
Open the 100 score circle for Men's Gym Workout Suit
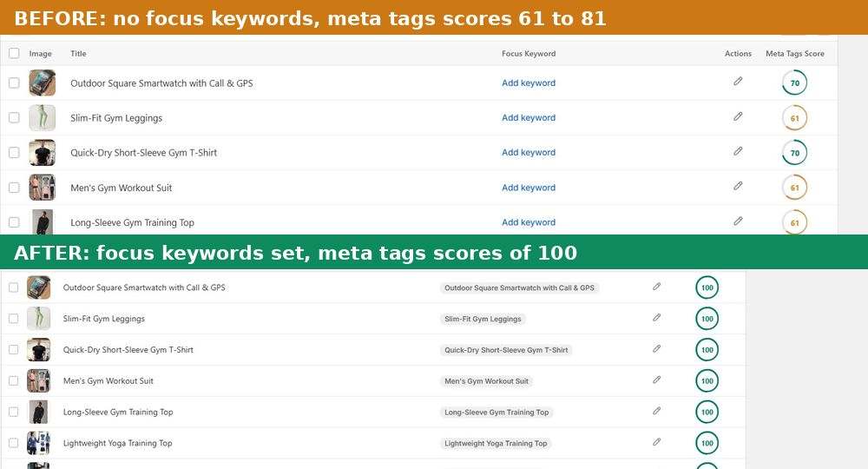[707, 381]
